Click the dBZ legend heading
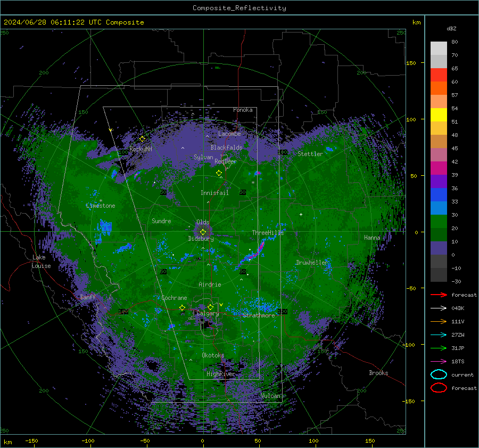The width and height of the screenshot is (479, 448). (451, 28)
